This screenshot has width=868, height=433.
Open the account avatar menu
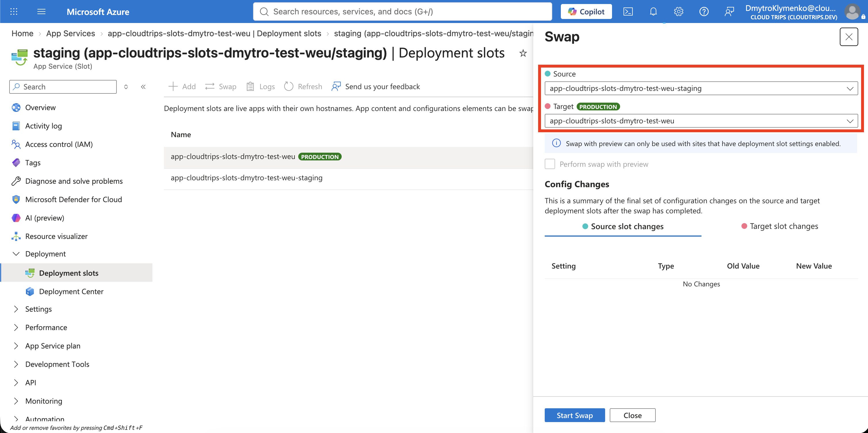coord(852,12)
